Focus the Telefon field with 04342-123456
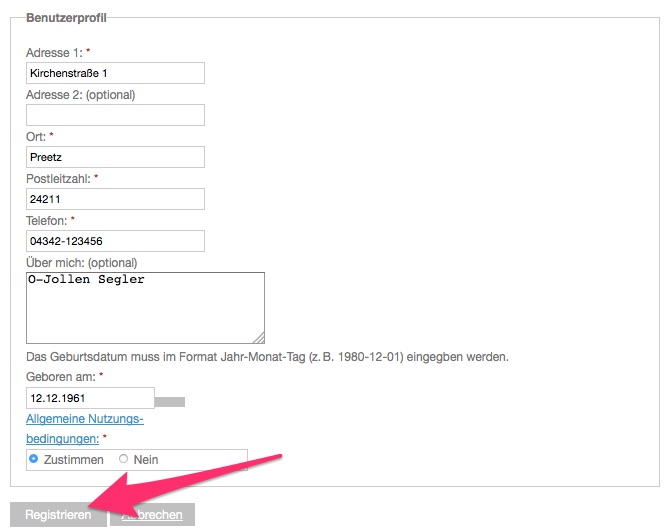668x532 pixels. click(115, 241)
